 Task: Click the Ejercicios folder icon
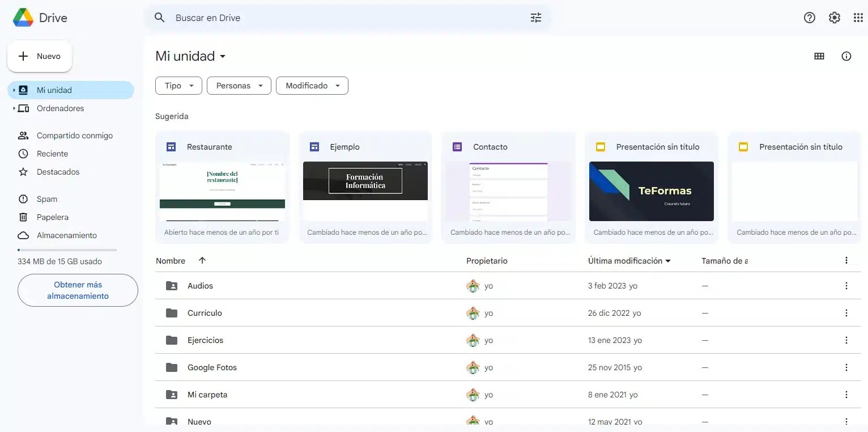coord(172,340)
